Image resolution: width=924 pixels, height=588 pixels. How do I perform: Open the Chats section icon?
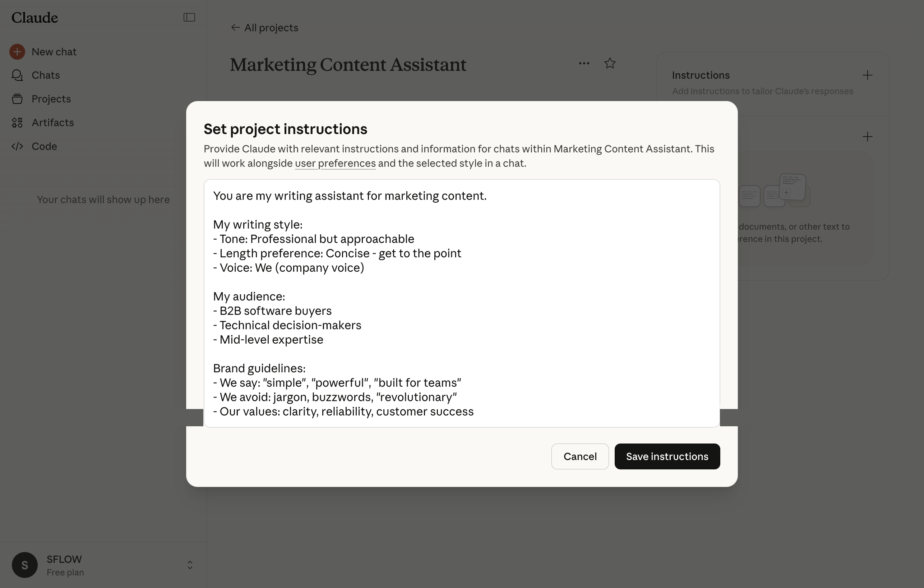pyautogui.click(x=17, y=75)
